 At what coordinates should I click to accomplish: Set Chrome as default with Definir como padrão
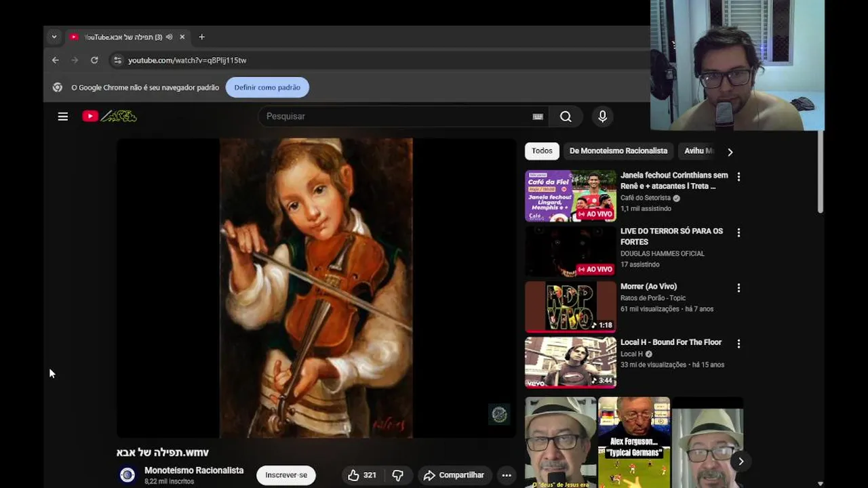pos(267,87)
